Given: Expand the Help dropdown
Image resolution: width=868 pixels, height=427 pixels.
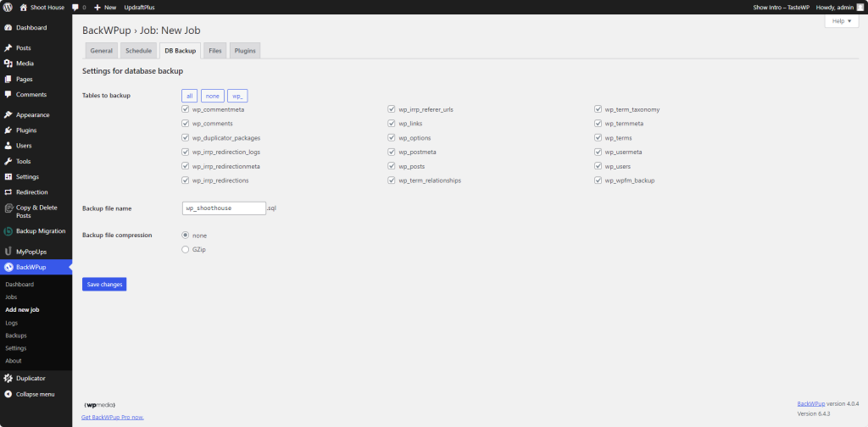Looking at the screenshot, I should (842, 21).
